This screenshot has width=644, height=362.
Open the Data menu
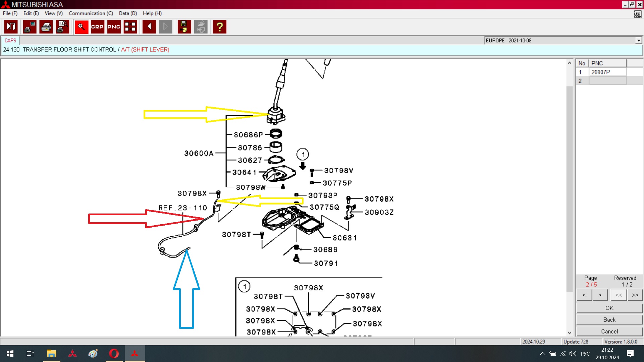point(128,13)
